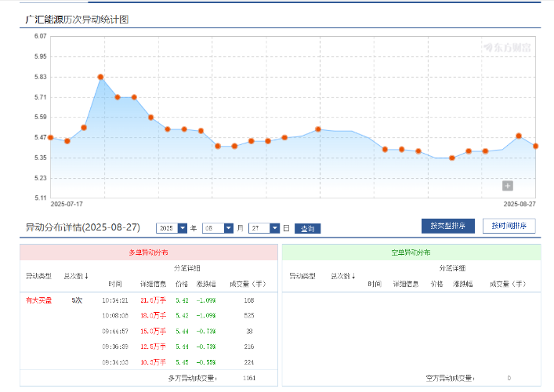The height and width of the screenshot is (392, 554).
Task: Click price 5.42 in the 10:54:21 row
Action: pyautogui.click(x=182, y=300)
